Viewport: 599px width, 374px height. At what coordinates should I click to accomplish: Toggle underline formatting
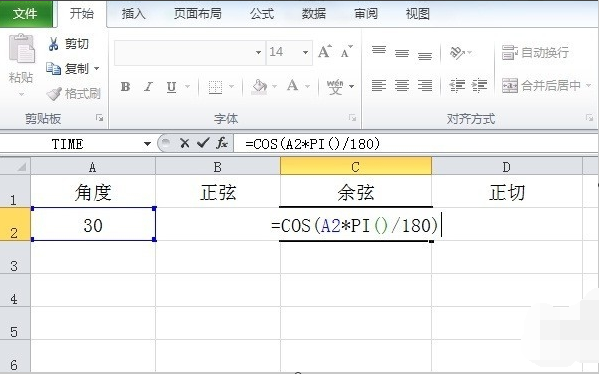(171, 87)
